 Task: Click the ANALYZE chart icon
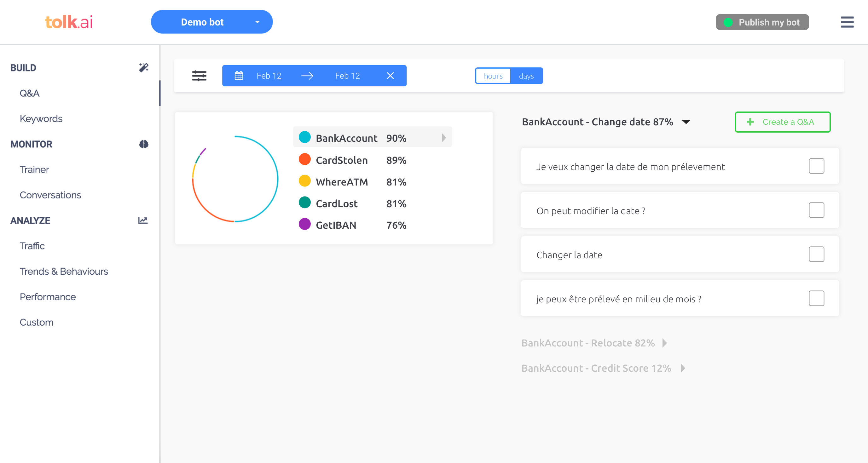tap(143, 220)
